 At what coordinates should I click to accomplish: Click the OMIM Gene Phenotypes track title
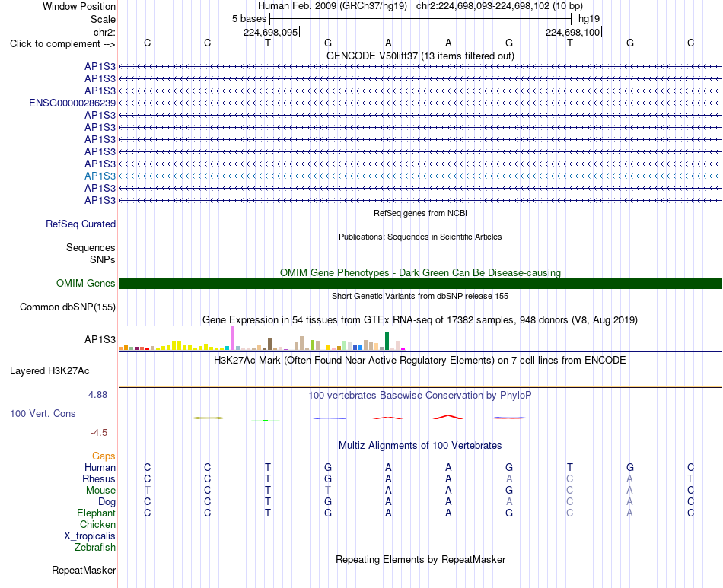(x=420, y=273)
